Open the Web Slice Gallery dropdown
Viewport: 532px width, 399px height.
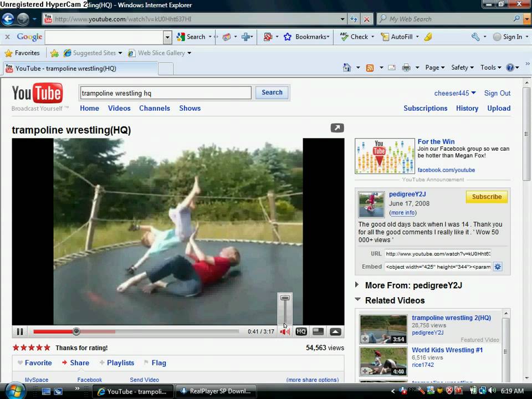(190, 53)
